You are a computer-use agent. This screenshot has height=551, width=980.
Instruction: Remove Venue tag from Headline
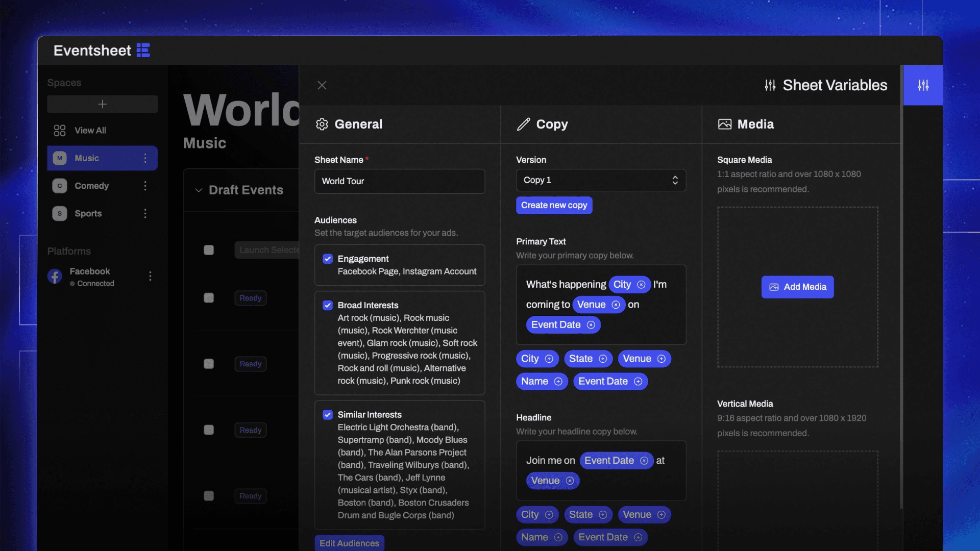click(x=570, y=481)
